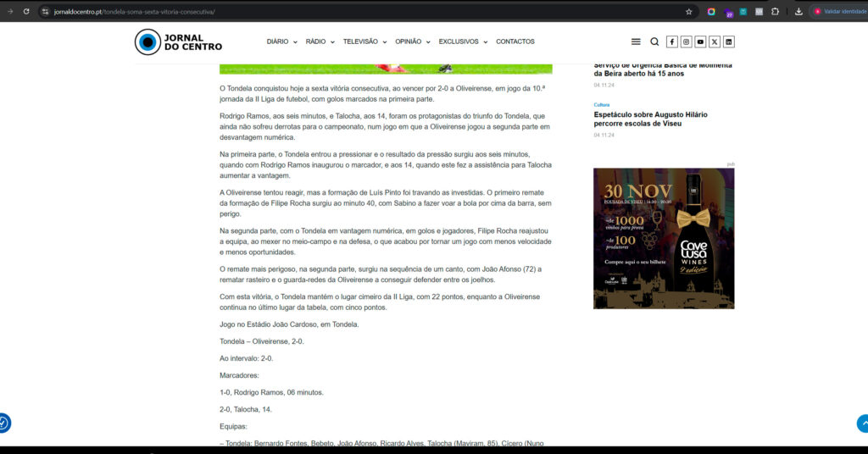Expand the Rádio dropdown menu
868x454 pixels.
pos(320,42)
